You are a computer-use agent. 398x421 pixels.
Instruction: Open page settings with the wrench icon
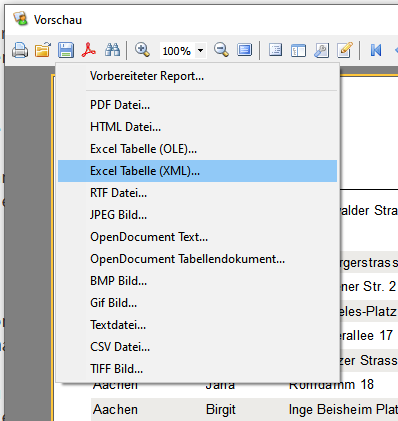321,51
